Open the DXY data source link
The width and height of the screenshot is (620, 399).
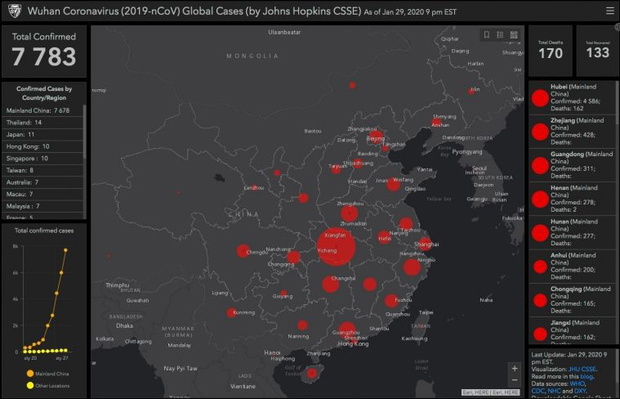580,391
